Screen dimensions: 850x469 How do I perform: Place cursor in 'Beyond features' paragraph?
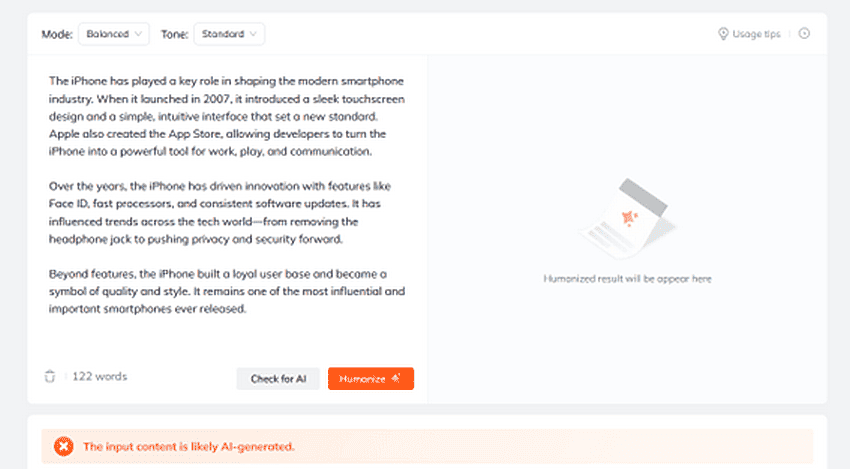point(227,291)
